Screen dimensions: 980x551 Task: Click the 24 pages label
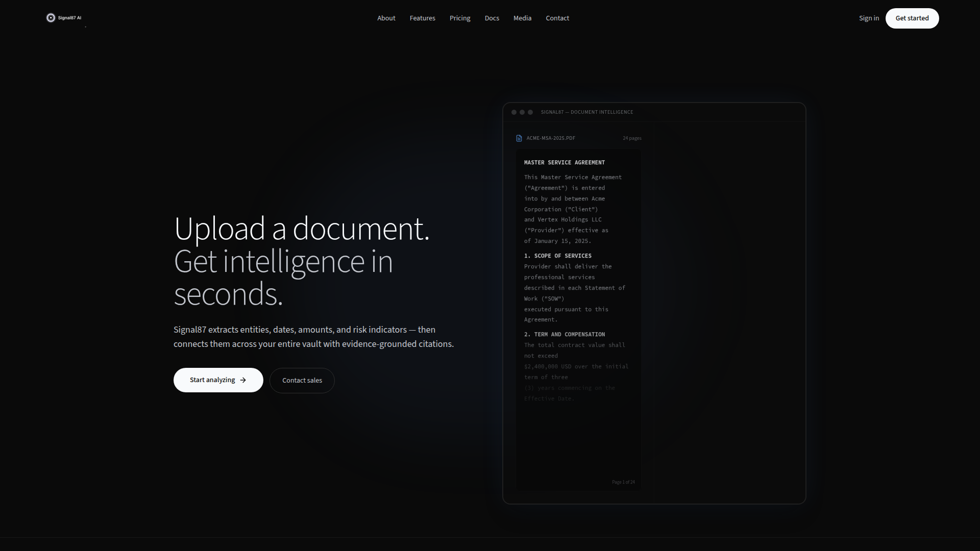pos(631,138)
